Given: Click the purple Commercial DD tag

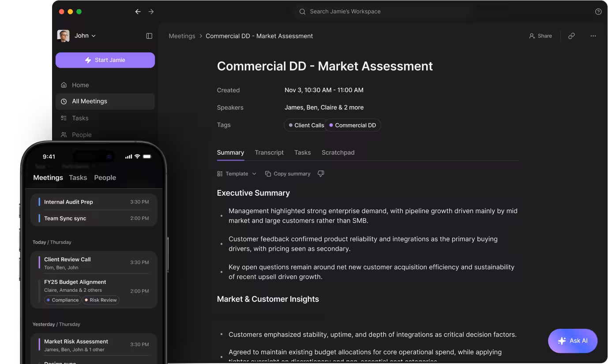Looking at the screenshot, I should tap(353, 125).
